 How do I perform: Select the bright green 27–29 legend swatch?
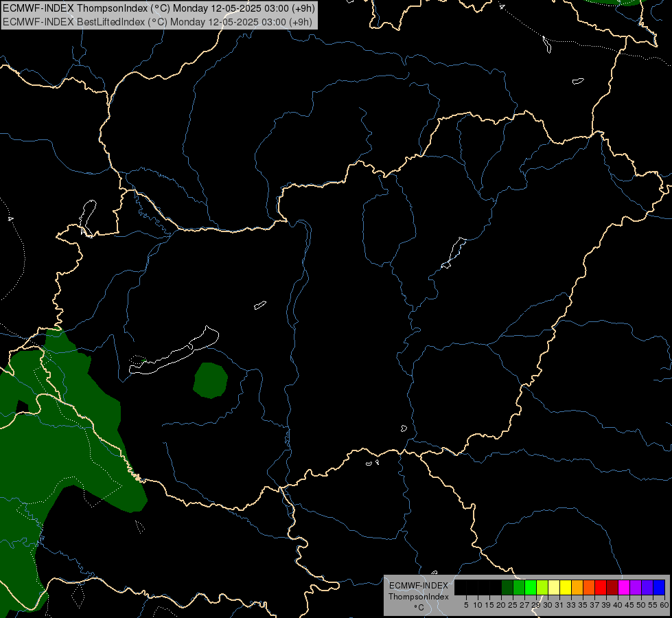click(x=531, y=587)
